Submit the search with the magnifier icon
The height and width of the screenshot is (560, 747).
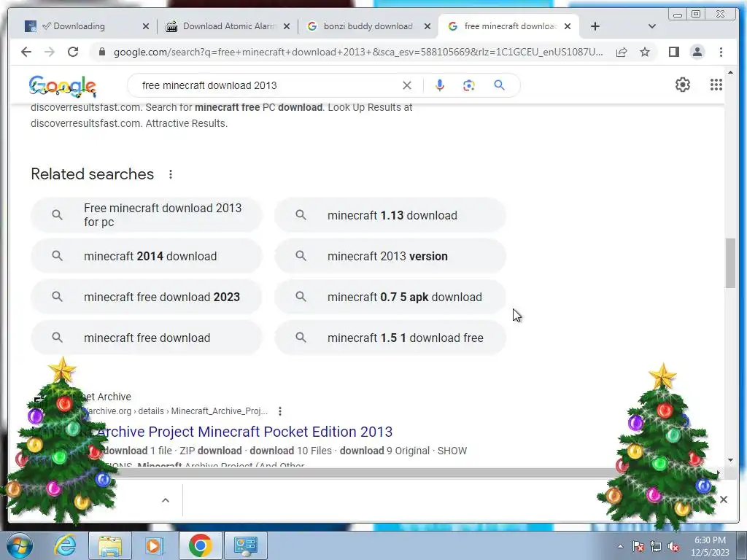(499, 85)
